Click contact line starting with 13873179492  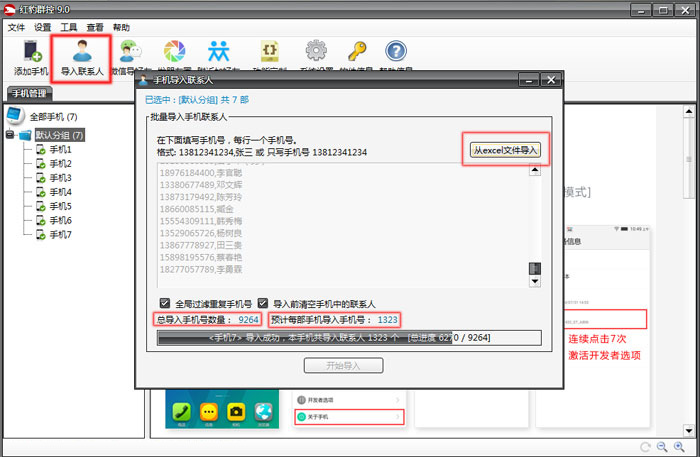[x=201, y=197]
